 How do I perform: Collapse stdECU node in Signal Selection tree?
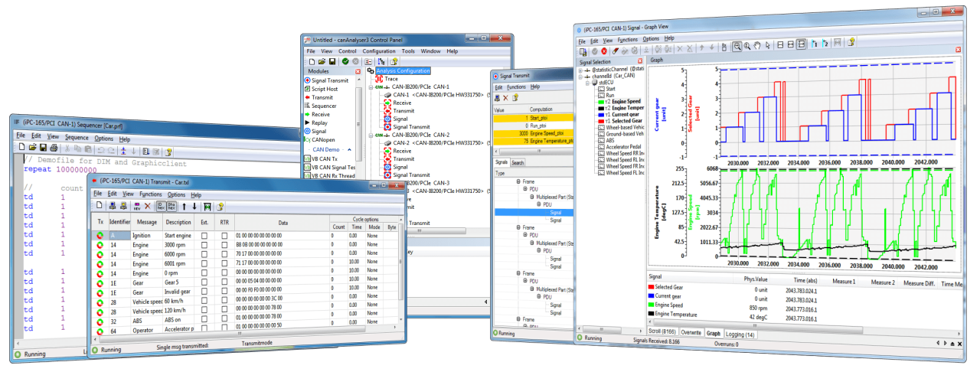coord(587,83)
